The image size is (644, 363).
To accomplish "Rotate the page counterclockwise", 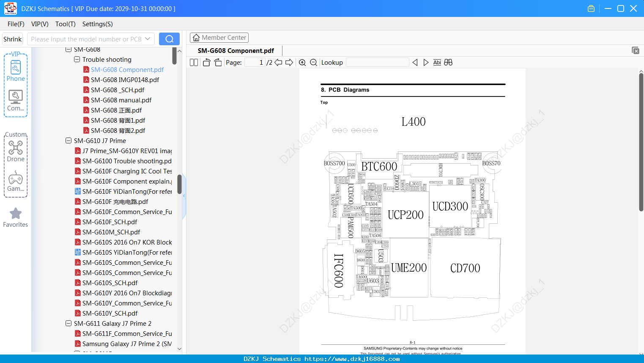I will [206, 63].
